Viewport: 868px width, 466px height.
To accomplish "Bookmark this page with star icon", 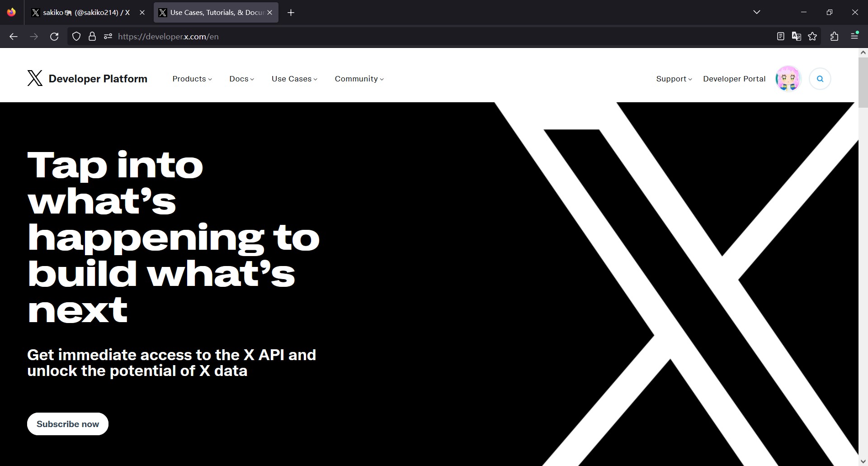I will (812, 37).
